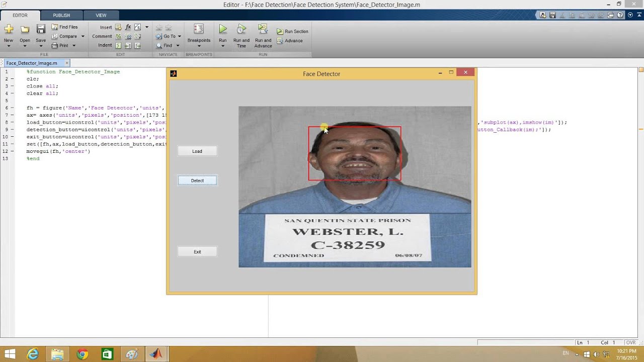Toggle breakpoint dash on line 2
The height and width of the screenshot is (362, 644).
point(12,79)
